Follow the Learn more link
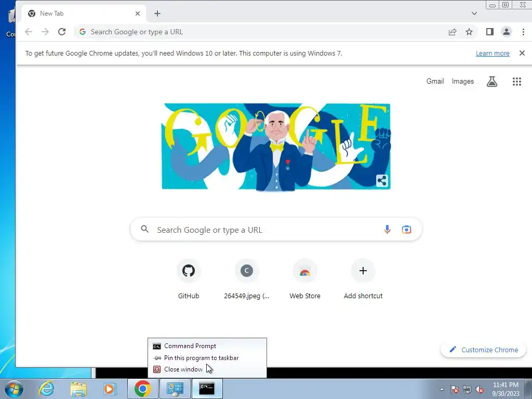This screenshot has width=532, height=399. 493,54
